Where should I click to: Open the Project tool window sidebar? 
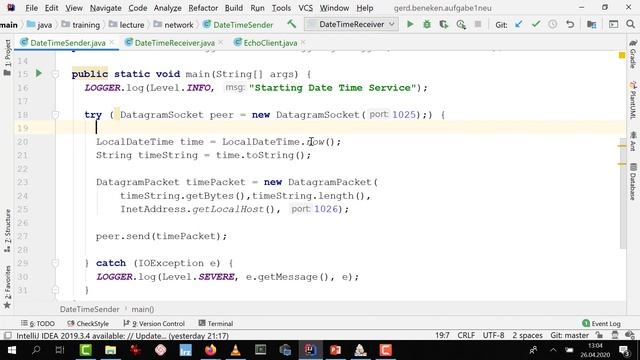(x=7, y=57)
